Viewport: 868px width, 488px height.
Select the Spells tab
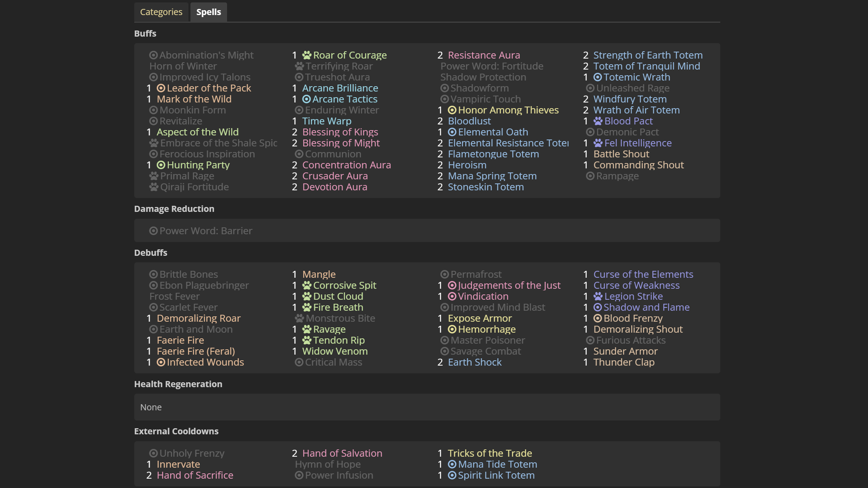point(208,12)
